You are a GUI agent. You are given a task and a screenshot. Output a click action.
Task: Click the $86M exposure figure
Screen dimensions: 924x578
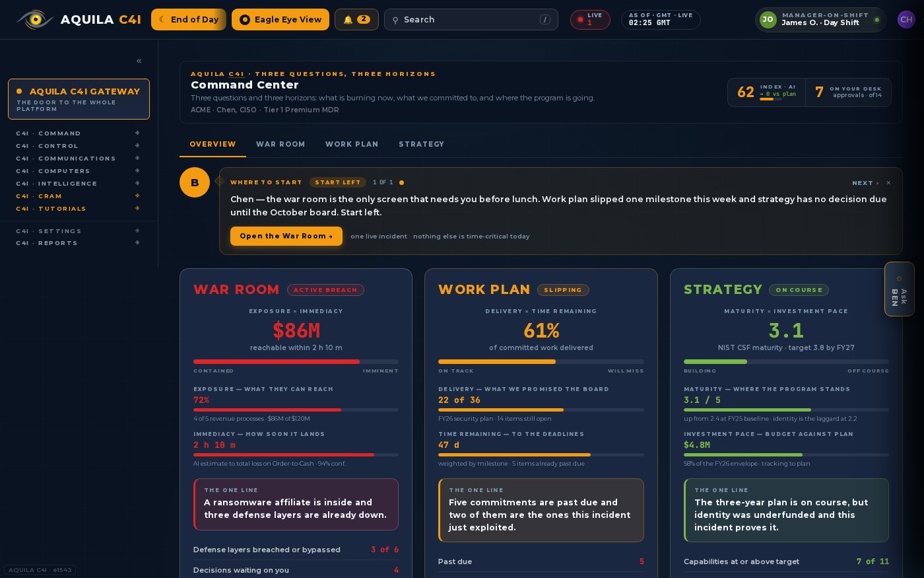[x=296, y=330]
